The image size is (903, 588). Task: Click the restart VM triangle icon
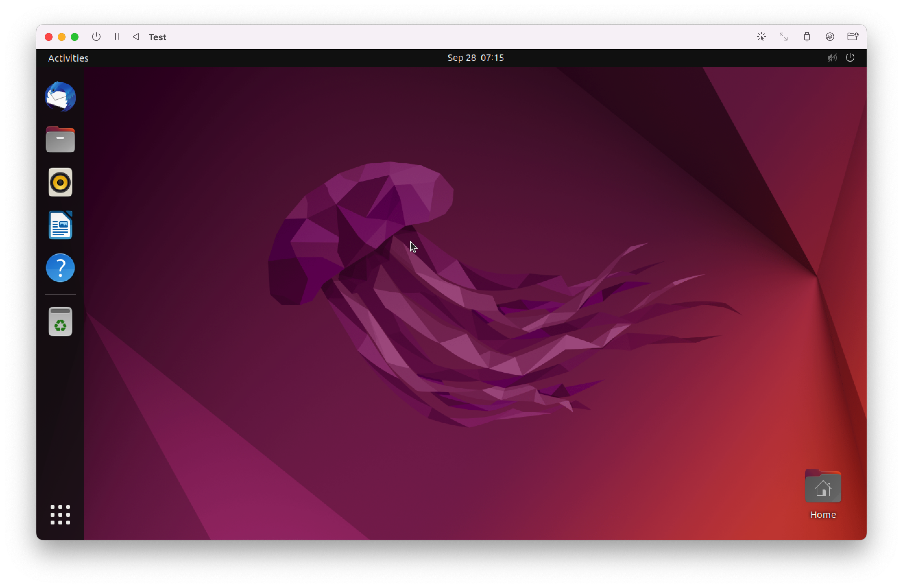136,37
